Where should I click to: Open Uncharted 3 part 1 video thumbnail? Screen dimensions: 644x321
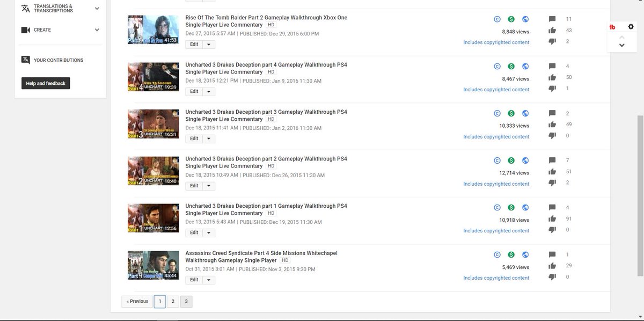pos(153,218)
